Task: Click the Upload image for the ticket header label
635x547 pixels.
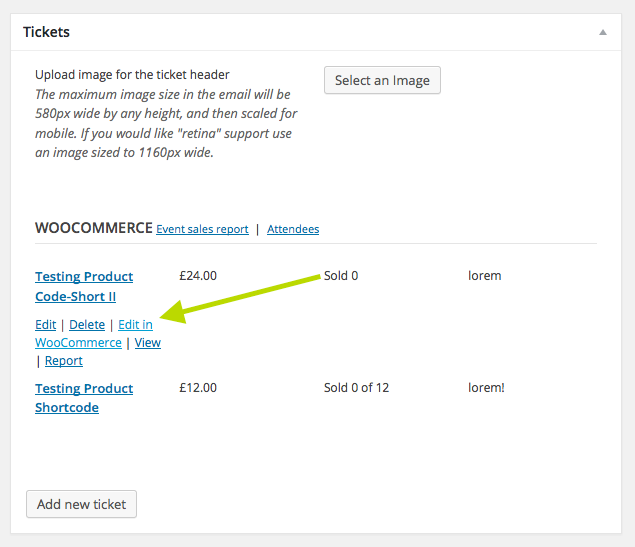Action: (132, 75)
